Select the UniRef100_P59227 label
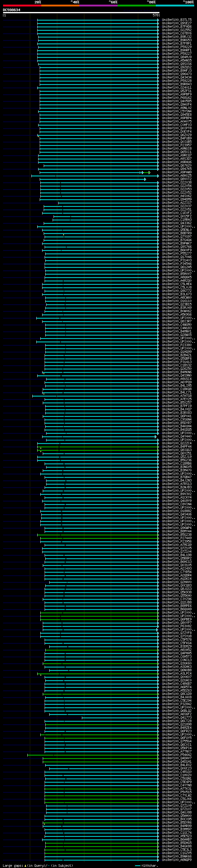The image size is (197, 868). pyautogui.click(x=176, y=54)
